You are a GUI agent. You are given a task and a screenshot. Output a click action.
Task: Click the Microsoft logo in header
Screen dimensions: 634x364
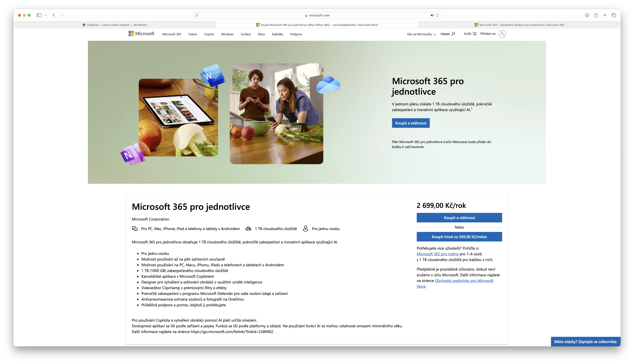coord(141,34)
